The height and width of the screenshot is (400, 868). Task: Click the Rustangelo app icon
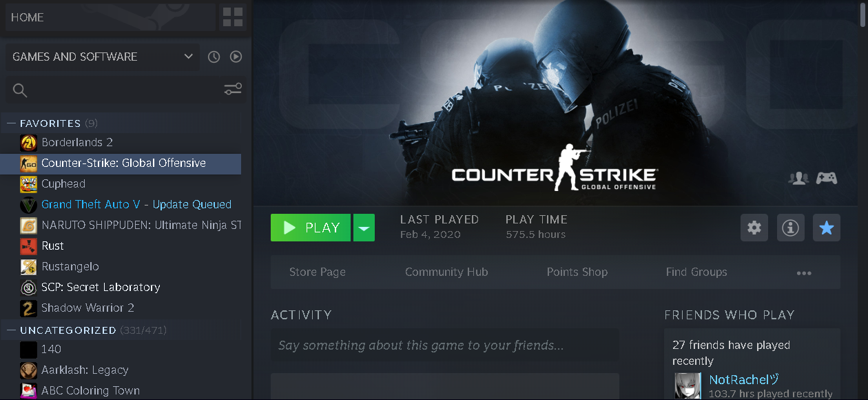(28, 267)
